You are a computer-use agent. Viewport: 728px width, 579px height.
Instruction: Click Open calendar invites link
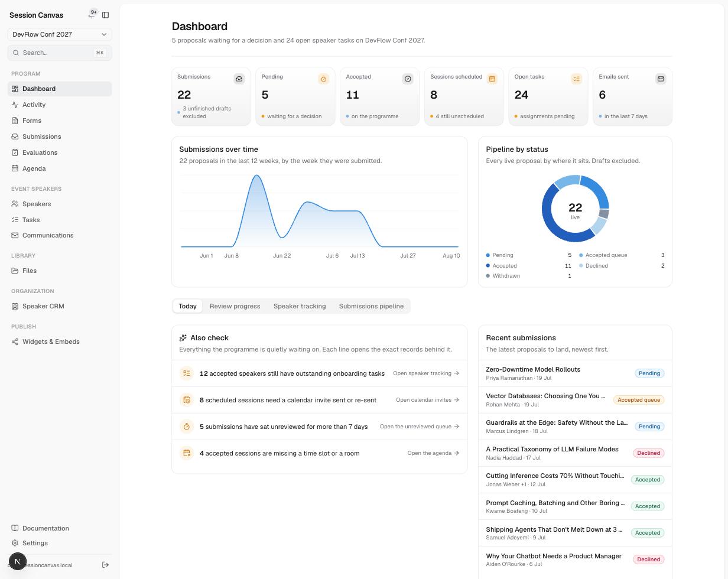[x=427, y=400]
